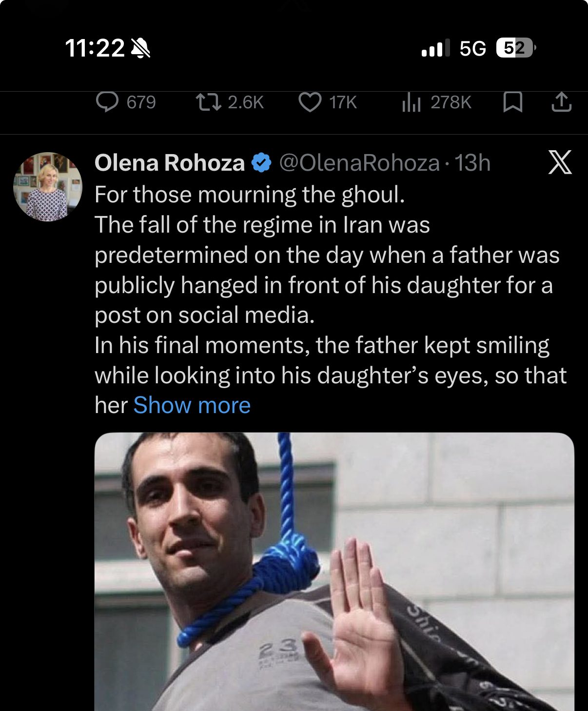Tap the battery indicator showing 52
Screen dimensions: 588x711
[515, 48]
